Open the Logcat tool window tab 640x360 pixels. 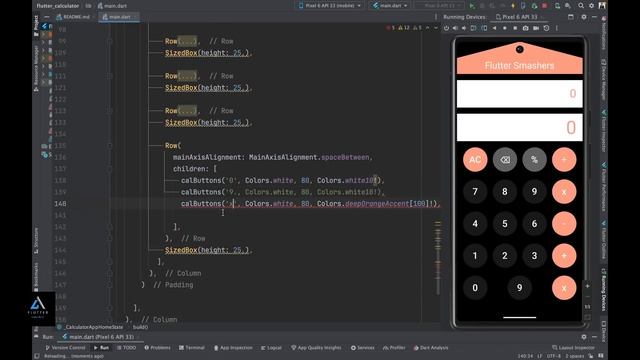point(271,348)
